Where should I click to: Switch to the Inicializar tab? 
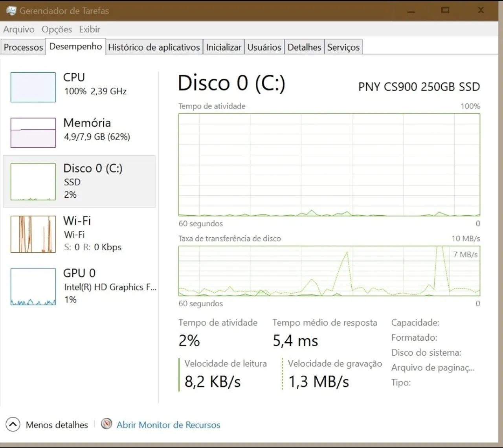224,47
